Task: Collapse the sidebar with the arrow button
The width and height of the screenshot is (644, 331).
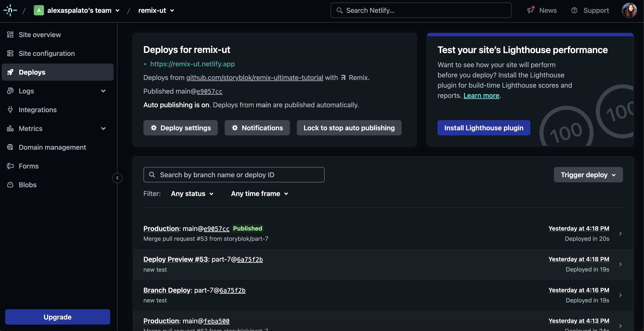Action: [117, 178]
